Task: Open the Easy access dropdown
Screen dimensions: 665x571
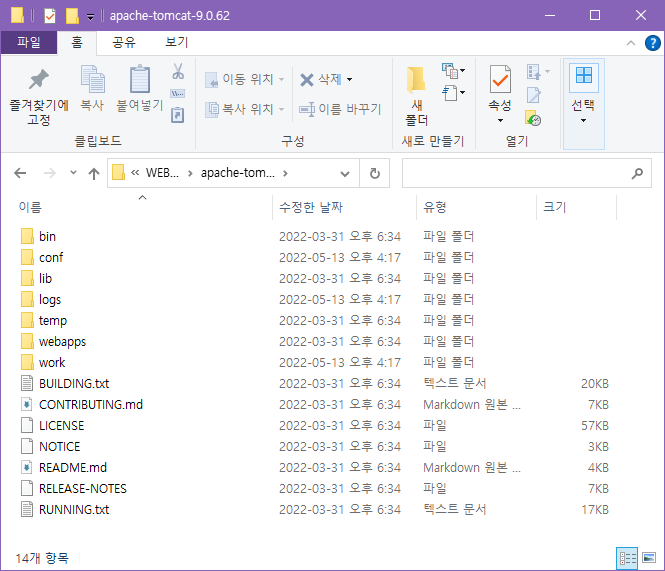Action: coord(453,93)
